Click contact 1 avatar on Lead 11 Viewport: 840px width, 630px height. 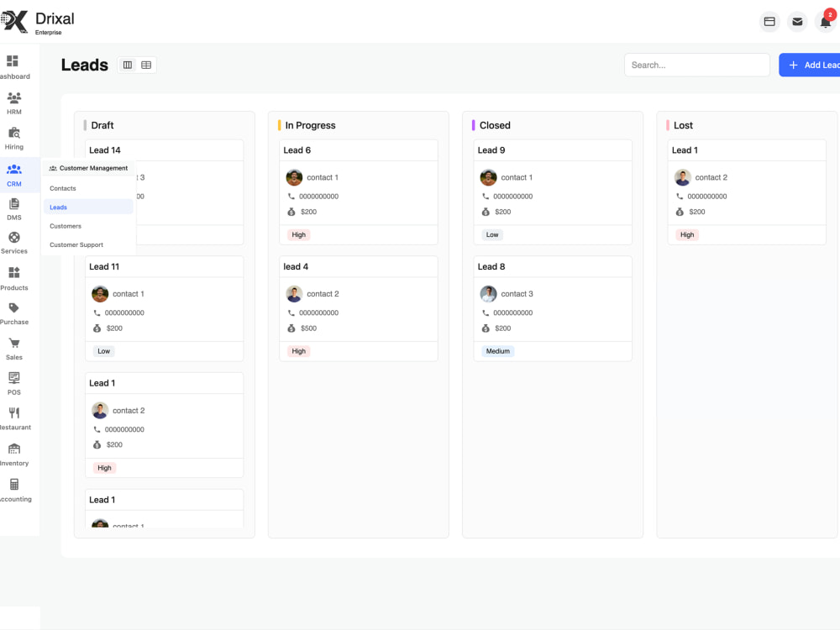100,293
